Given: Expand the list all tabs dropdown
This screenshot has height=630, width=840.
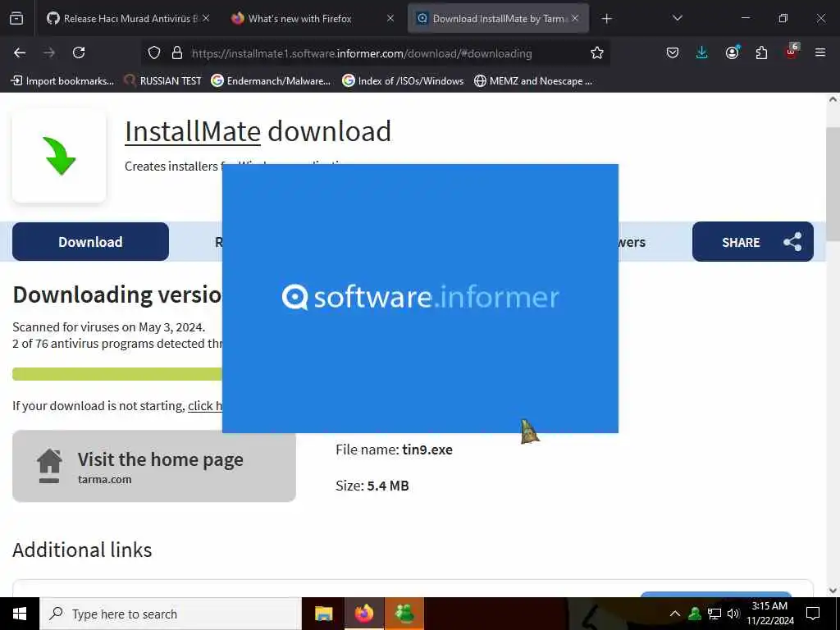Looking at the screenshot, I should coord(677,18).
